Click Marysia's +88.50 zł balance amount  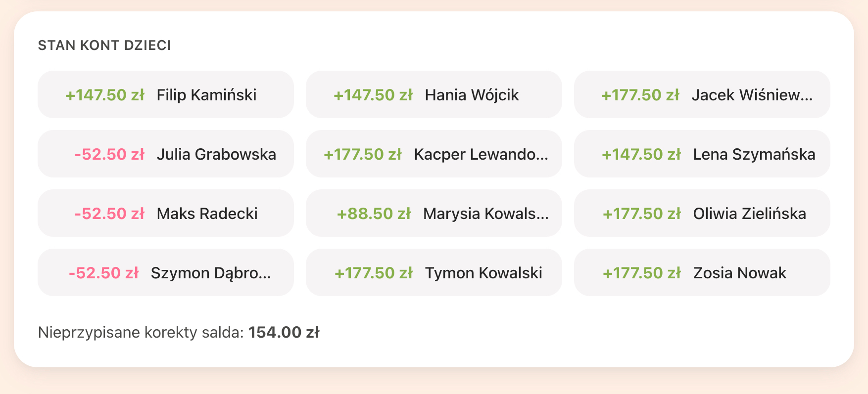click(x=374, y=213)
